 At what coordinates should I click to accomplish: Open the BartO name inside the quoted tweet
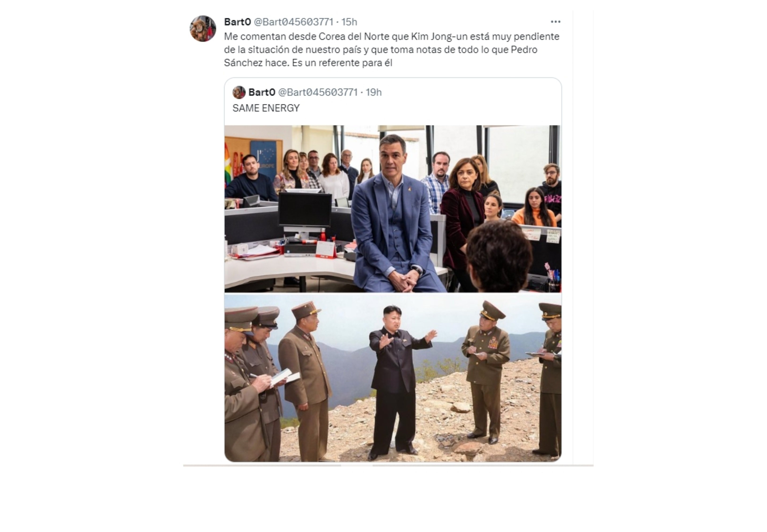pyautogui.click(x=262, y=92)
